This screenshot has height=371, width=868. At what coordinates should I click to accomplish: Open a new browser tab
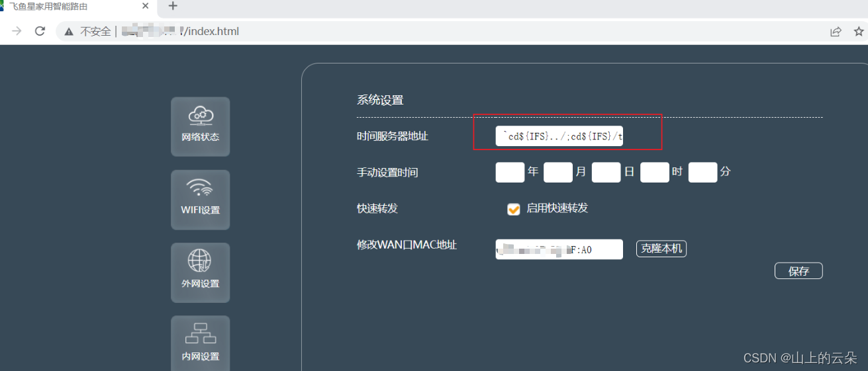[x=173, y=6]
